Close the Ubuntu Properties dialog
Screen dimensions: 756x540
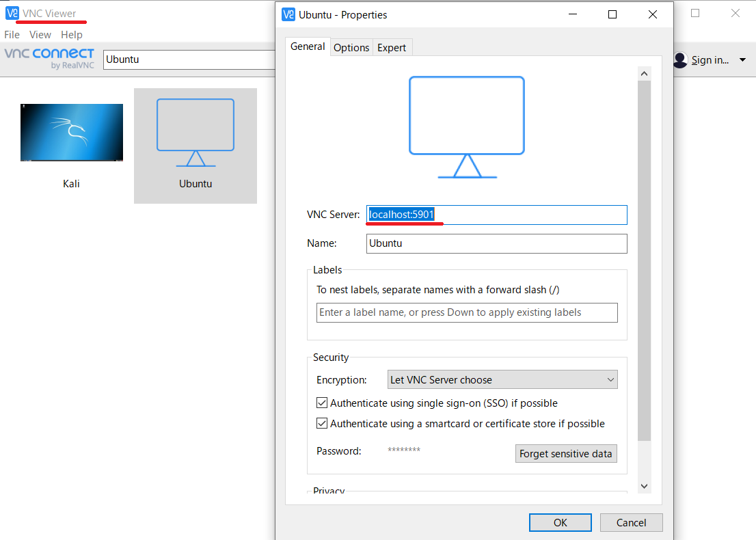652,14
